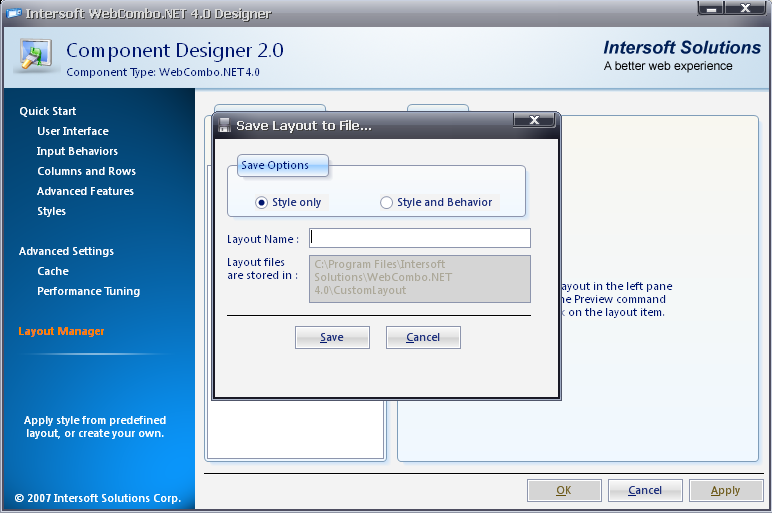Image resolution: width=772 pixels, height=513 pixels.
Task: Open the Styles section
Action: coord(51,211)
